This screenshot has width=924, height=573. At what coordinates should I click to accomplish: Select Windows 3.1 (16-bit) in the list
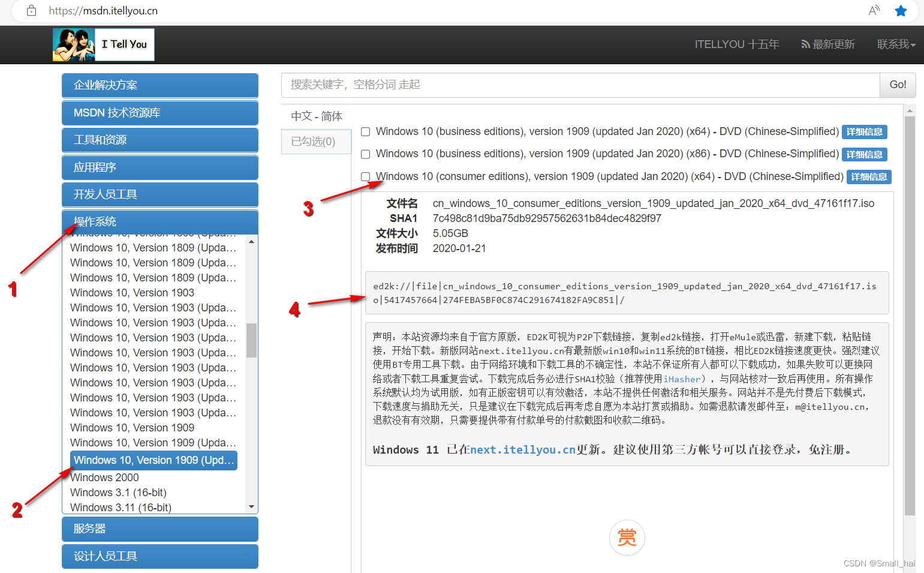pos(118,493)
